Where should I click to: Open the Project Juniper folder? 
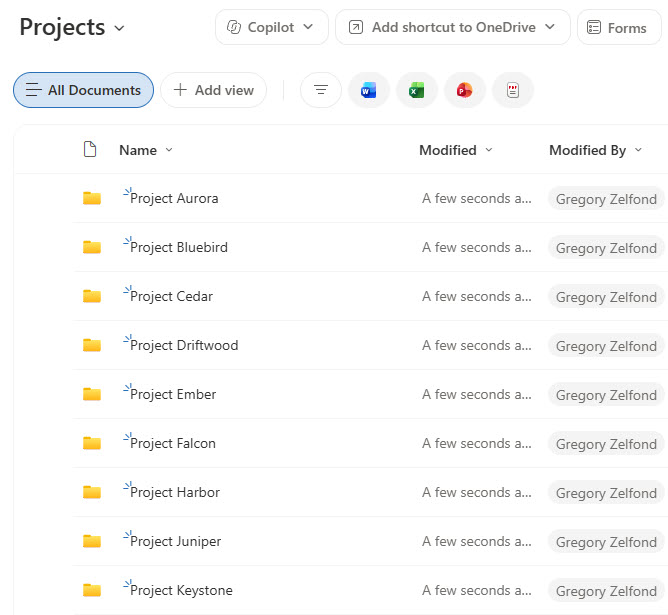tap(176, 541)
